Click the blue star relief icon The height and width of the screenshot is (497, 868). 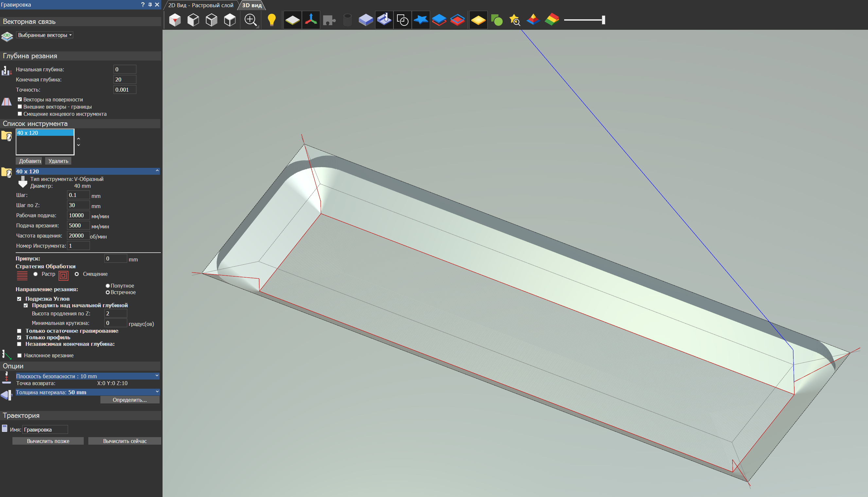coord(421,20)
